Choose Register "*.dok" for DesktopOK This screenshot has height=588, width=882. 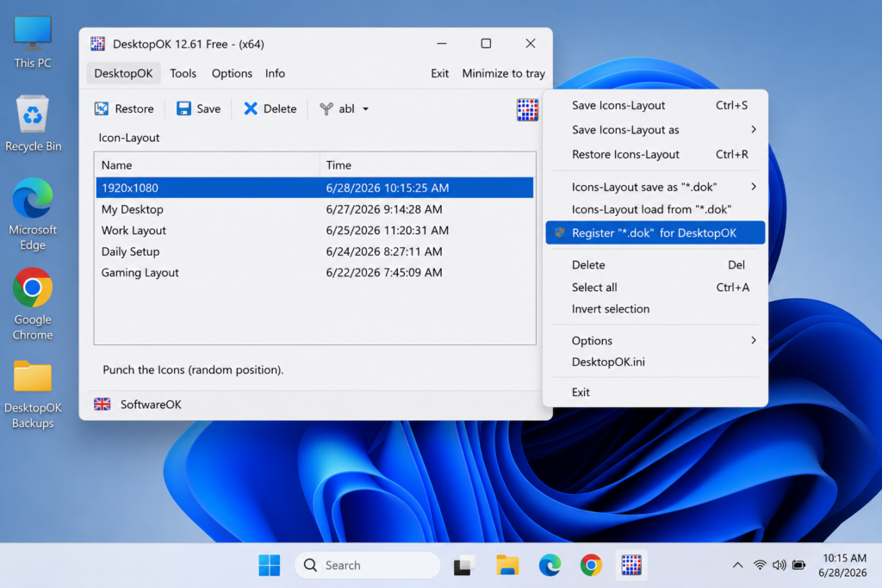[655, 232]
